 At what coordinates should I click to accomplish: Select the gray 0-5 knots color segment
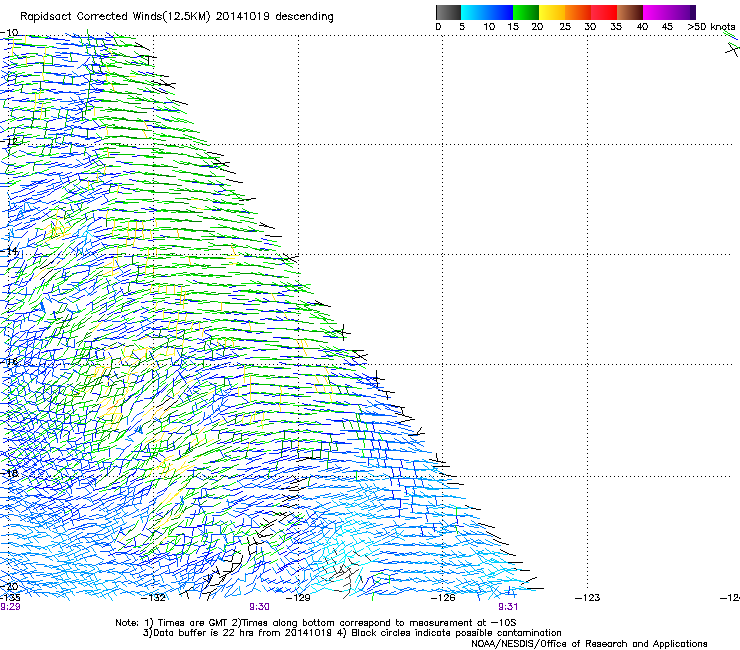pos(448,12)
